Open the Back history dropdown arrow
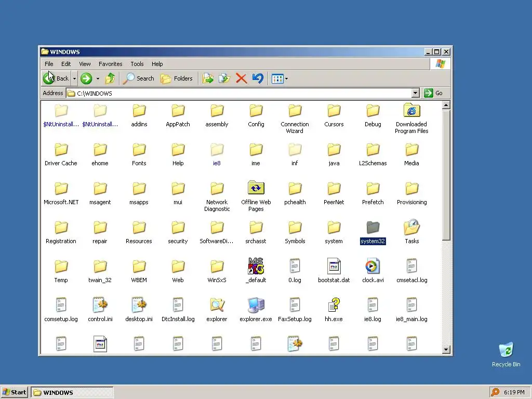Image resolution: width=532 pixels, height=399 pixels. pos(74,78)
